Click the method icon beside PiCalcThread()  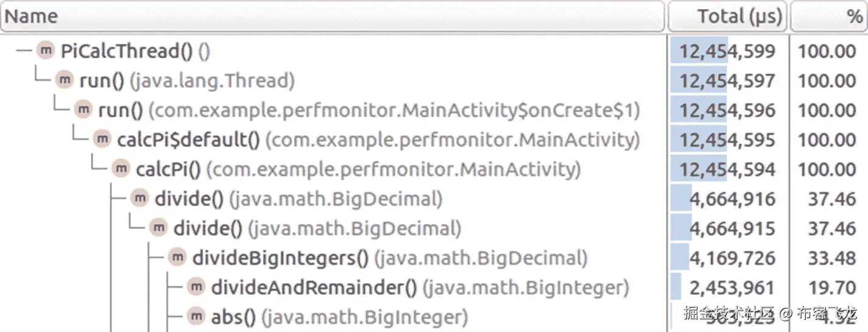click(x=45, y=51)
